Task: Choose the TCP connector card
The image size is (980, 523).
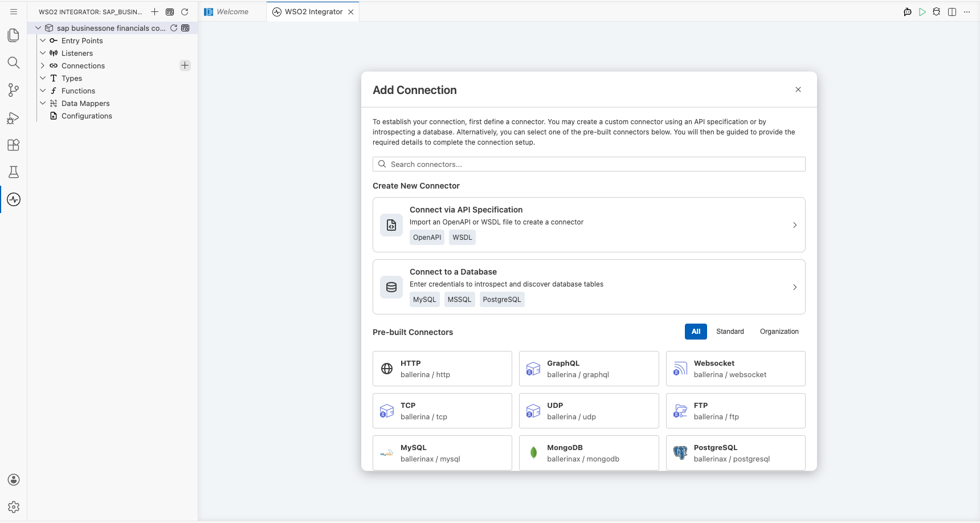Action: 442,411
